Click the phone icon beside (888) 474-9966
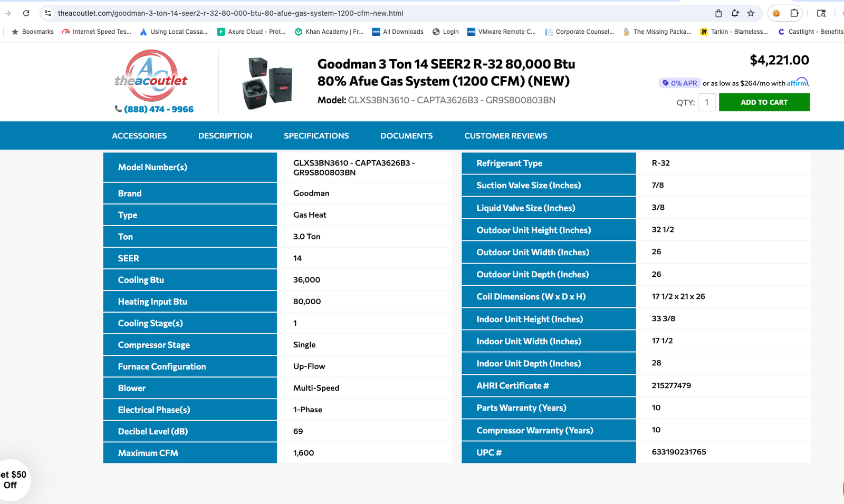Image resolution: width=844 pixels, height=504 pixels. coord(118,109)
